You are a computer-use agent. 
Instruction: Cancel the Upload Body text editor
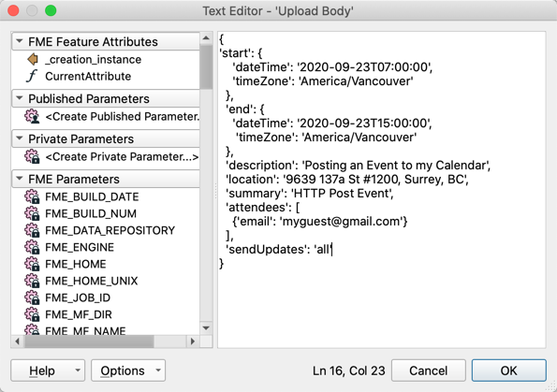pyautogui.click(x=429, y=370)
